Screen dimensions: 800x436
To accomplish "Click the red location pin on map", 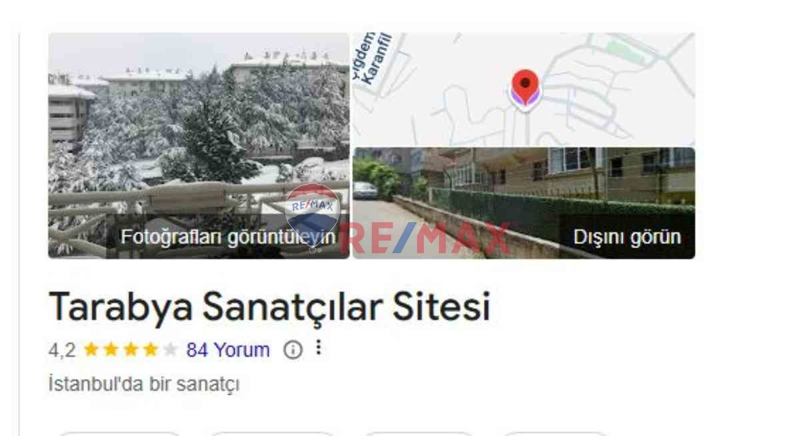I will click(x=525, y=88).
